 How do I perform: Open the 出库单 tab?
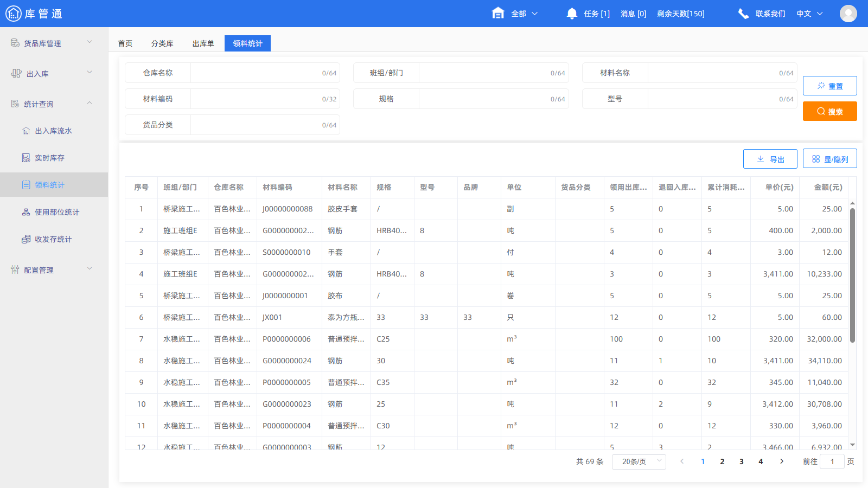pos(202,43)
